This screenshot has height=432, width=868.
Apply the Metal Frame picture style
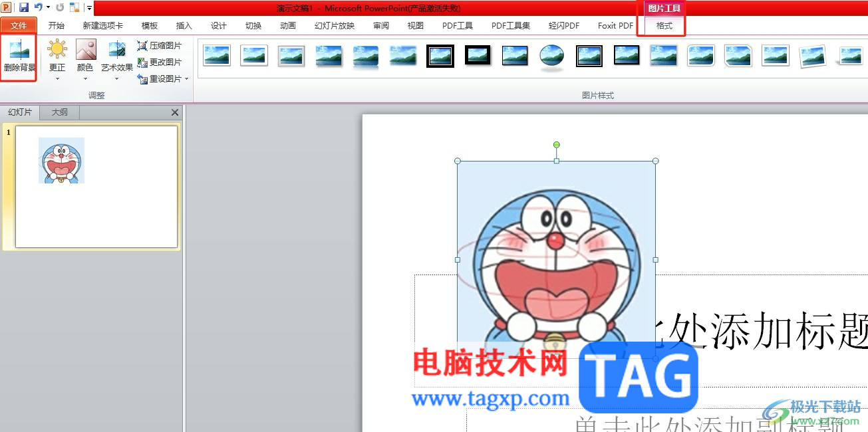[x=291, y=56]
